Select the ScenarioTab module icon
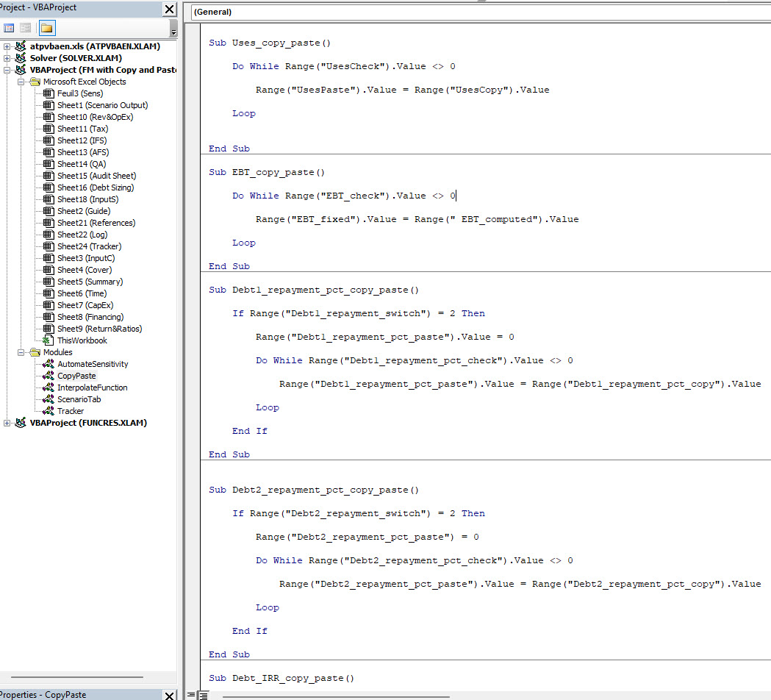The width and height of the screenshot is (771, 700). point(49,399)
